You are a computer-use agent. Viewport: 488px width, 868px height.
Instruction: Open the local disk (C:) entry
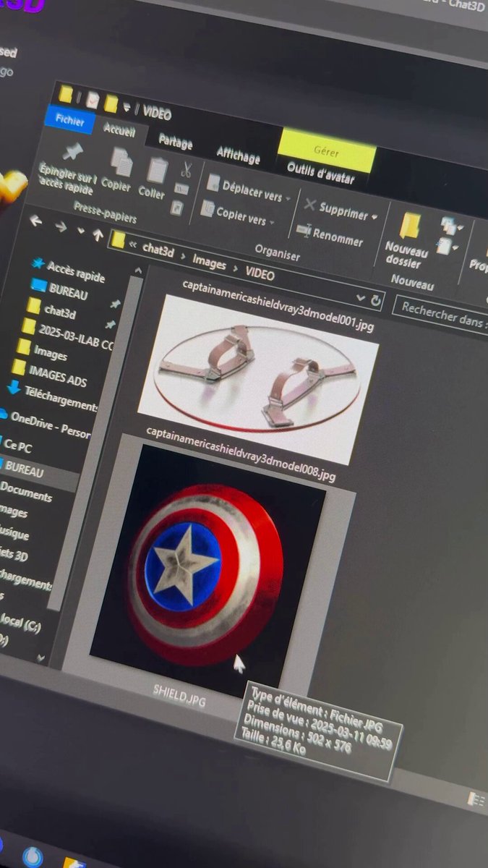20,624
